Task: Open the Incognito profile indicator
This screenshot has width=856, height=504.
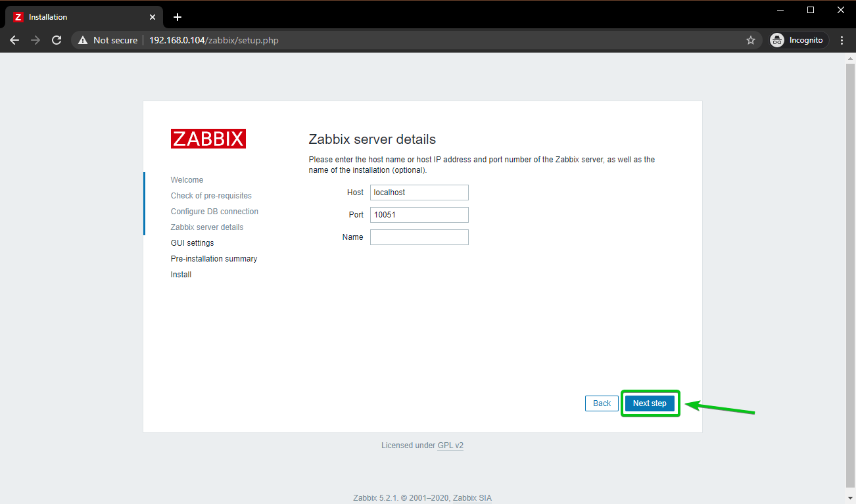Action: (799, 40)
